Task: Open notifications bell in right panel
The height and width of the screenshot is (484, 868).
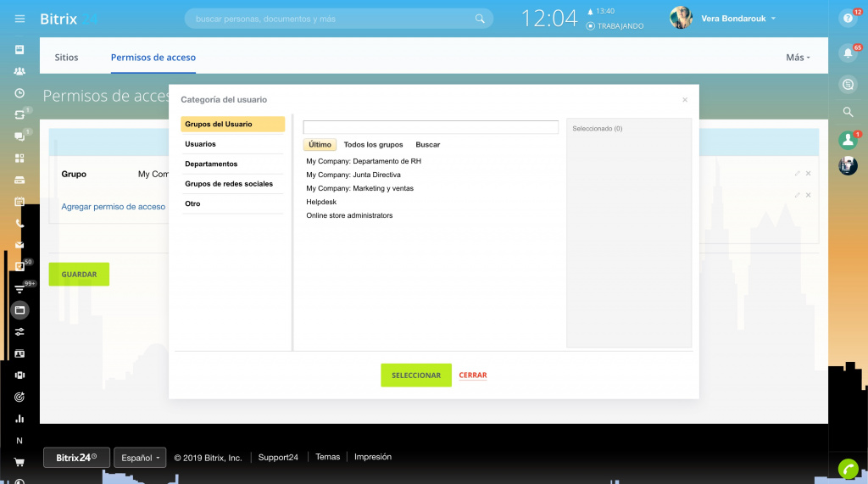Action: pyautogui.click(x=848, y=53)
